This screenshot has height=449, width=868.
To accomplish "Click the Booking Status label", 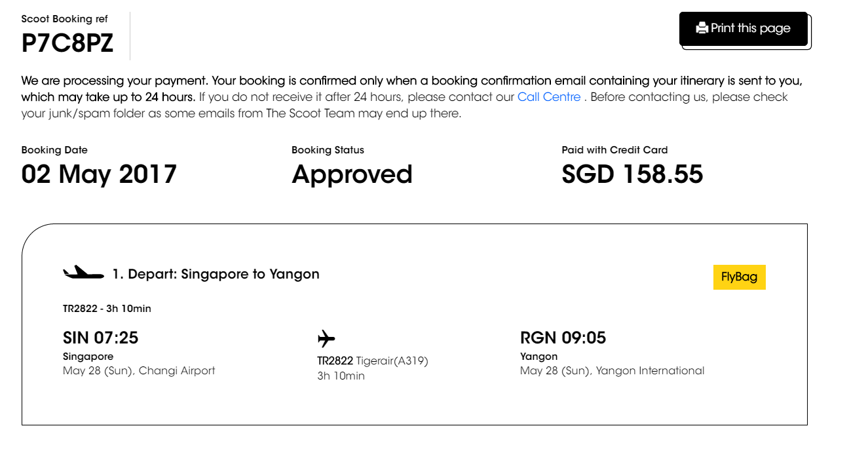I will pos(328,150).
